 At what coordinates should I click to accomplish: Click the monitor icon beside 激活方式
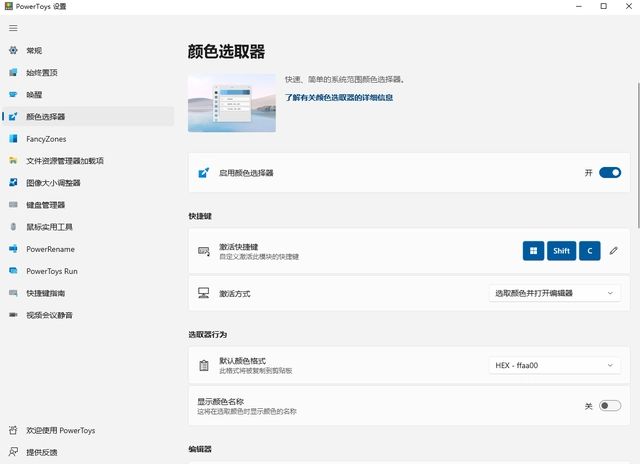(x=204, y=293)
